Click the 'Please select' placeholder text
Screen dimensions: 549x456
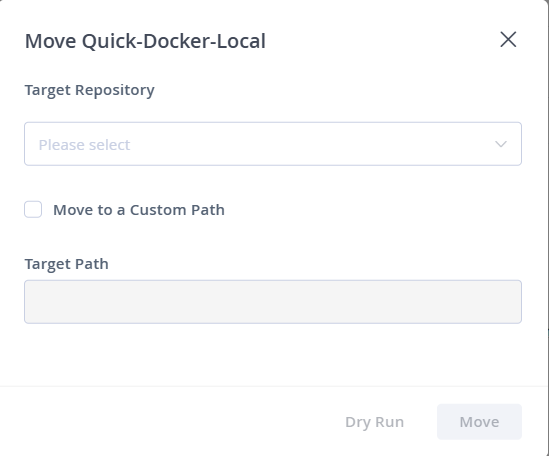pyautogui.click(x=84, y=145)
